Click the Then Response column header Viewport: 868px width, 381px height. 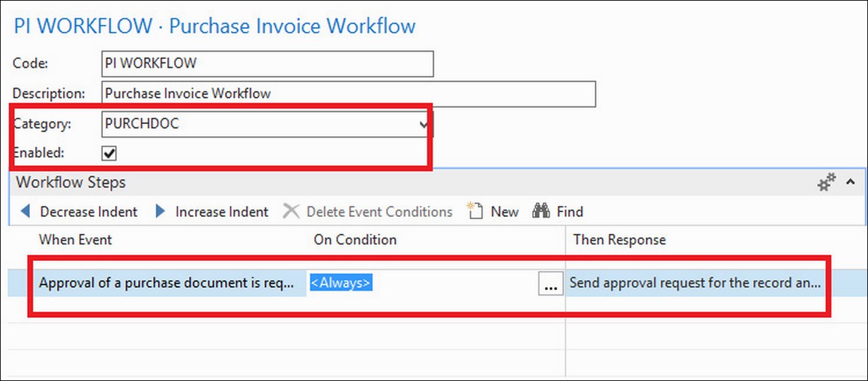click(x=620, y=240)
